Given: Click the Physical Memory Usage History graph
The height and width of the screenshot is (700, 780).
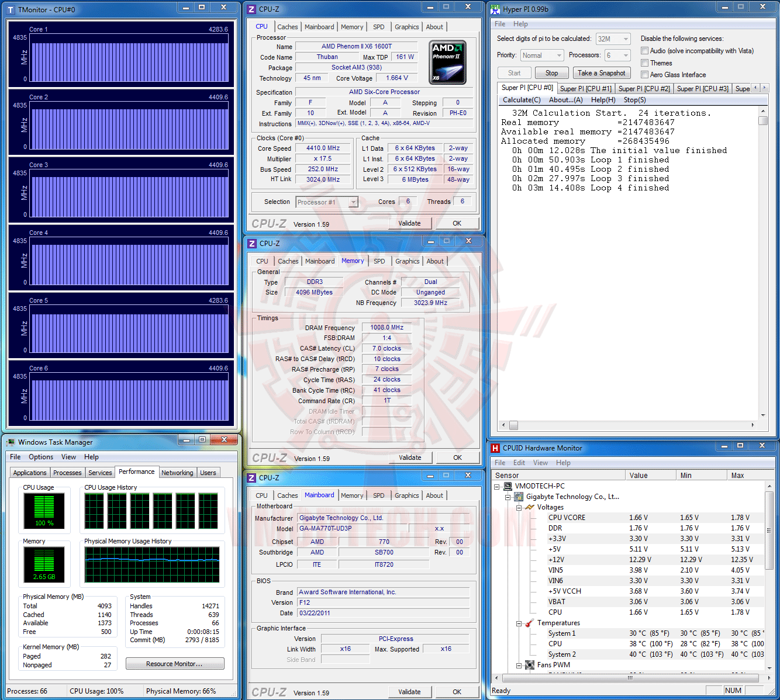Looking at the screenshot, I should click(x=152, y=564).
